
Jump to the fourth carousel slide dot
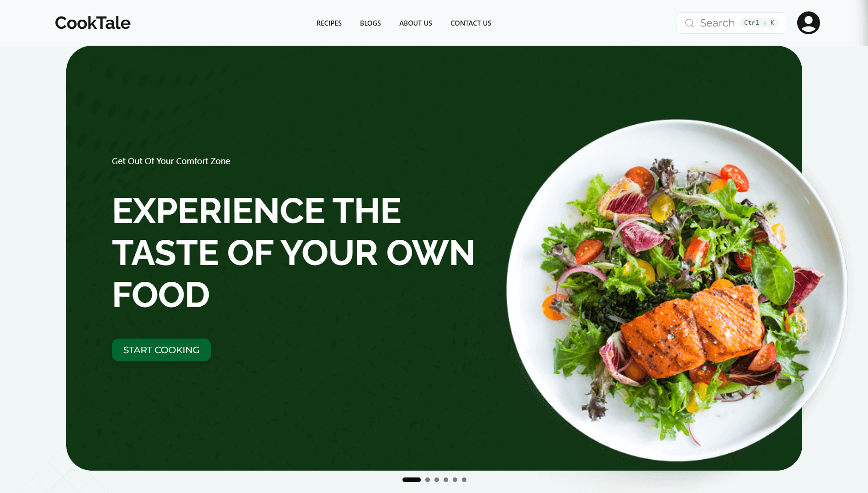[x=446, y=480]
